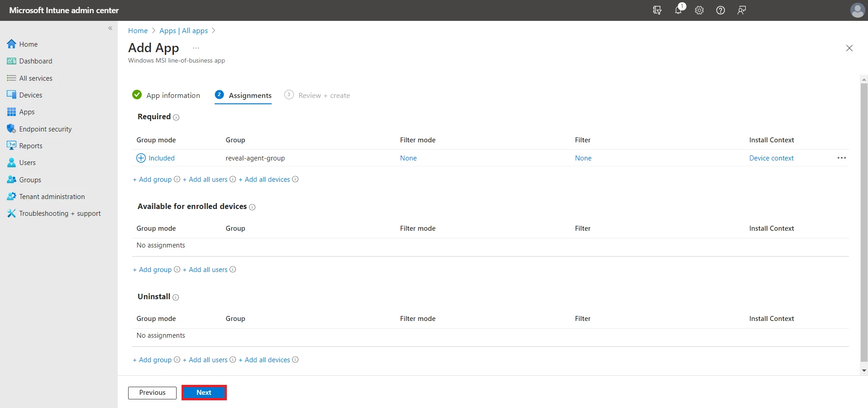The image size is (868, 408).
Task: Open the Add App more options ellipsis
Action: click(x=196, y=48)
